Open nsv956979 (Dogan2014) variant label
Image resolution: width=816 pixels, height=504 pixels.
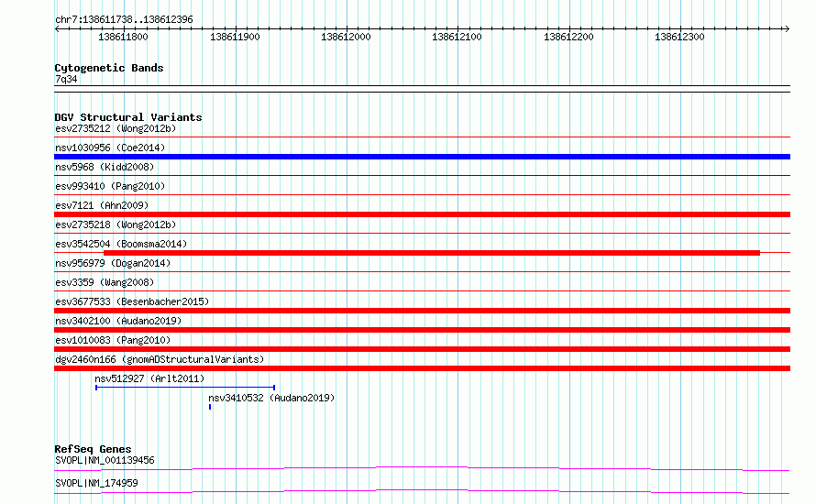(113, 263)
